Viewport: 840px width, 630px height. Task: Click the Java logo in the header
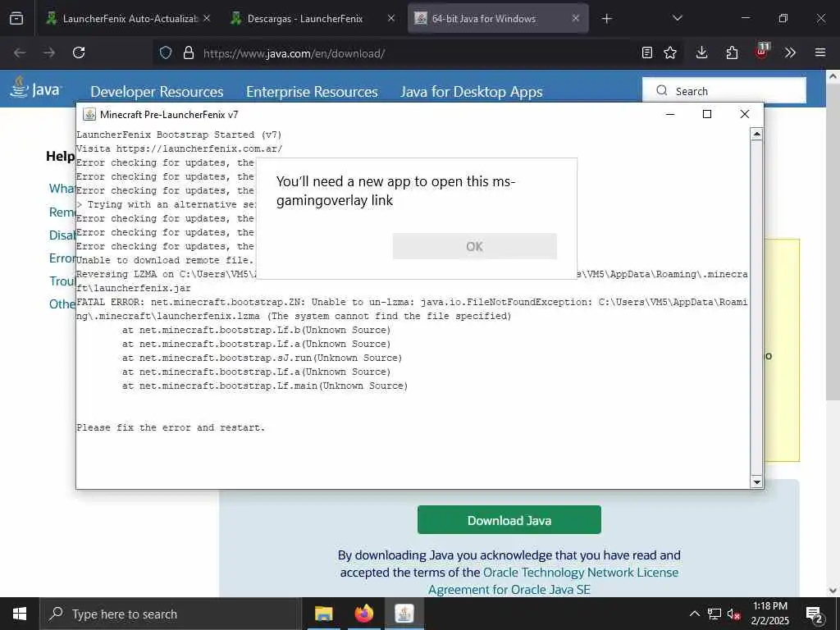tap(35, 88)
